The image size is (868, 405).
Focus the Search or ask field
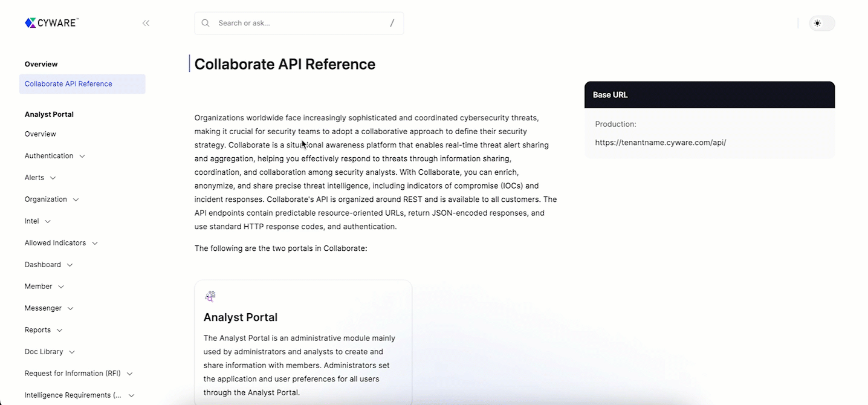[299, 23]
